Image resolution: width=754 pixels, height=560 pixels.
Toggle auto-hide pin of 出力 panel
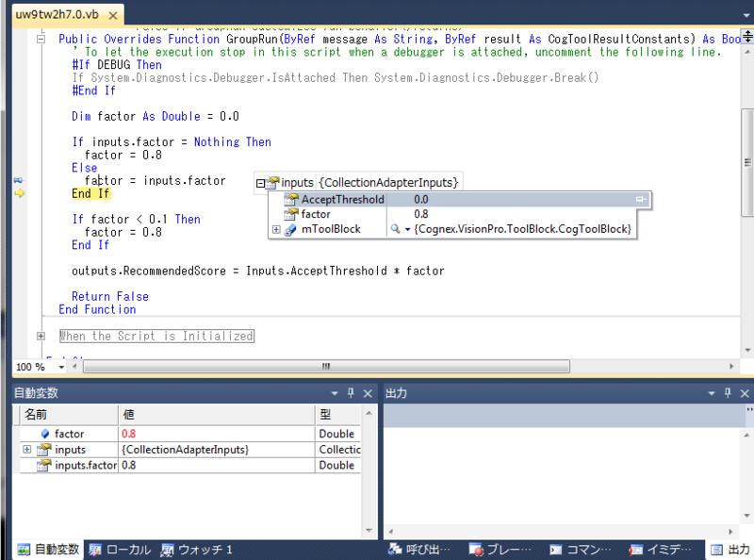728,393
